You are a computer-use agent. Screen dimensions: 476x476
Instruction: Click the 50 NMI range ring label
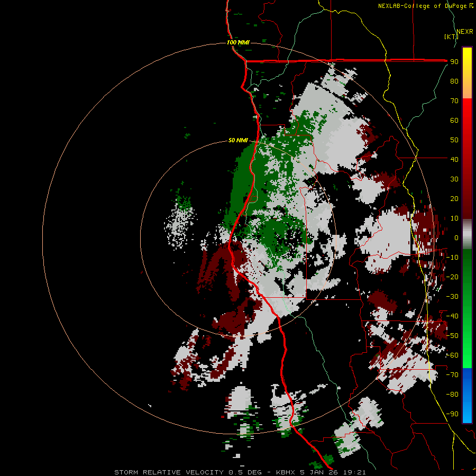pos(238,140)
